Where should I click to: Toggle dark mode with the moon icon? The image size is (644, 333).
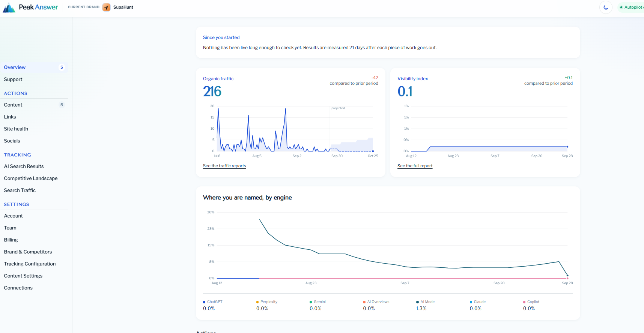[606, 7]
